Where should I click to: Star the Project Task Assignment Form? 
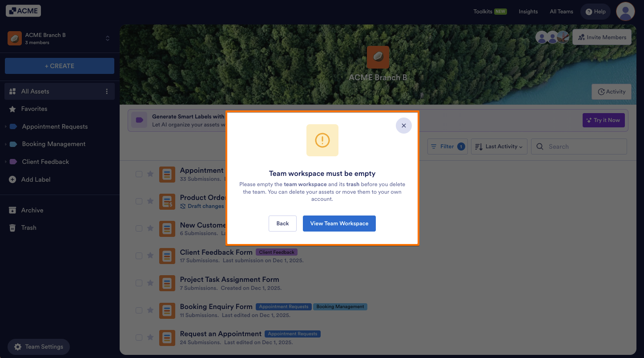pyautogui.click(x=150, y=283)
